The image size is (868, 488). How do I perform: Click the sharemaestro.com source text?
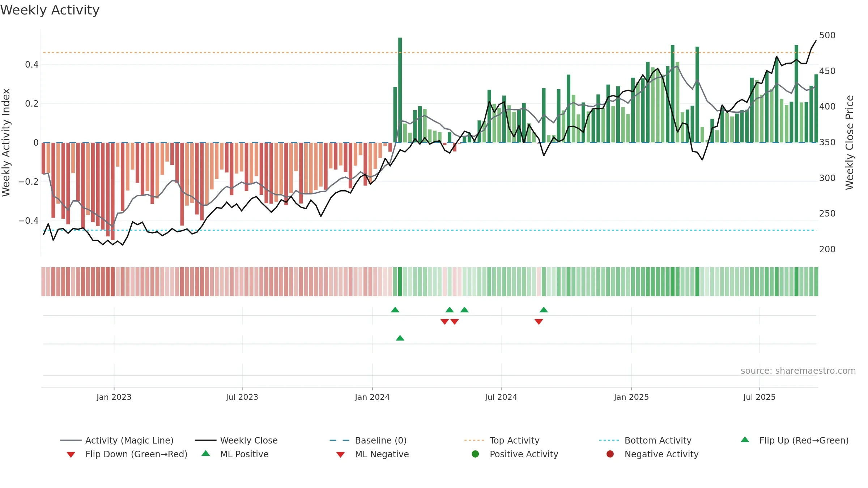point(798,371)
